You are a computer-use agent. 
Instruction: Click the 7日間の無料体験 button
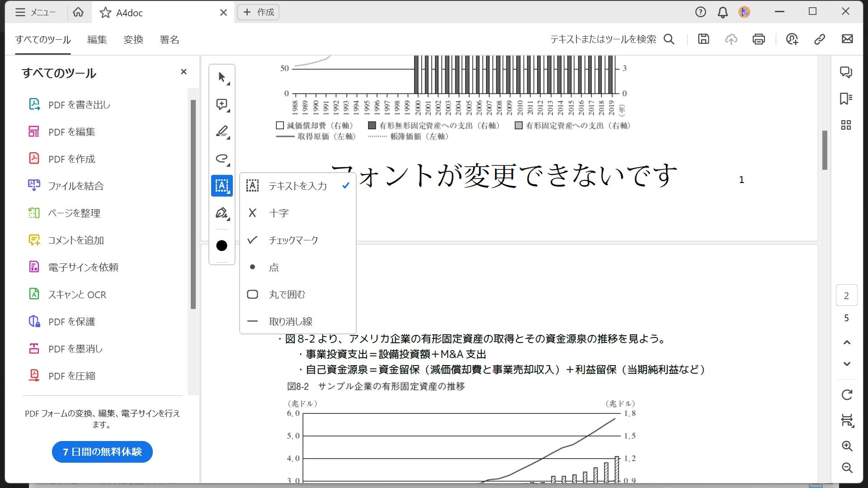(x=102, y=452)
